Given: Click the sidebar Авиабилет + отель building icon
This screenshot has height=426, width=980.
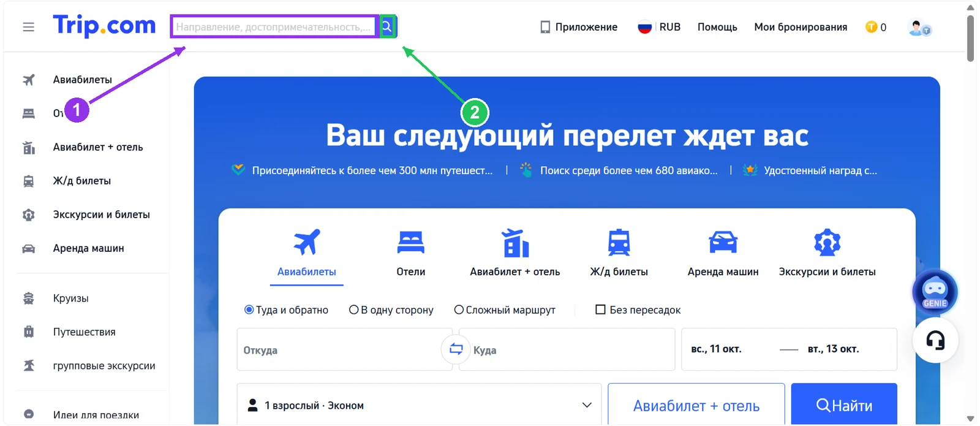Looking at the screenshot, I should point(29,147).
